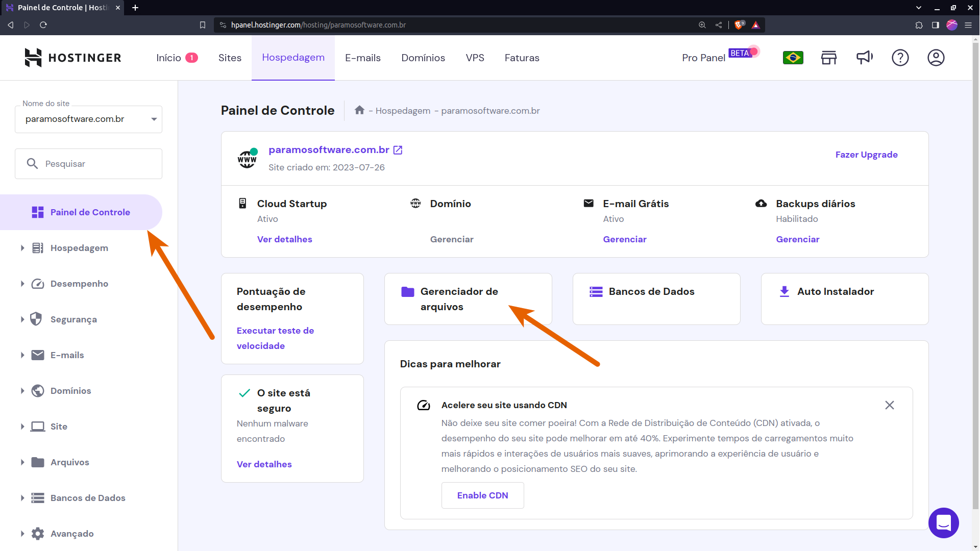Click Gerenciar under Domínio
This screenshot has width=980, height=551.
[x=451, y=239]
